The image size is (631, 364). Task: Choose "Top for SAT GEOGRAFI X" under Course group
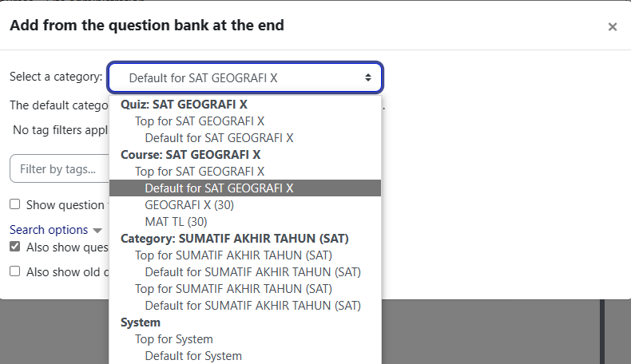click(200, 172)
